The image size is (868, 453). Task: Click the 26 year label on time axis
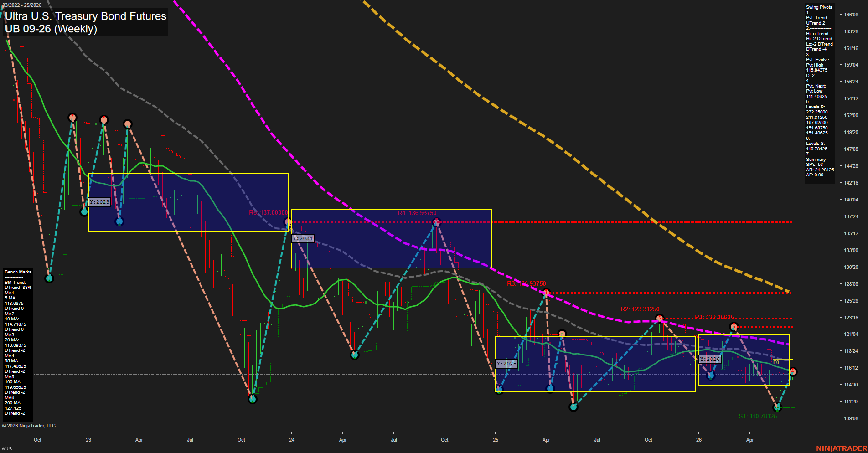(x=699, y=440)
